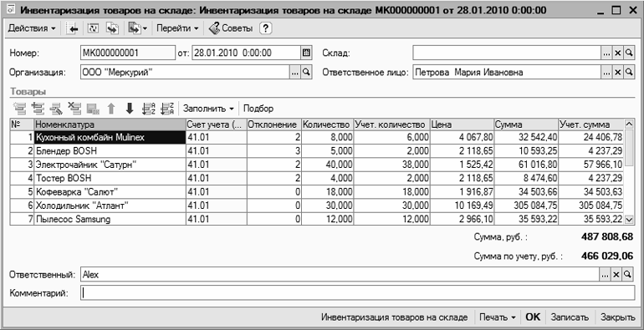Open the Перейти menu
Image resolution: width=644 pixels, height=330 pixels.
tap(177, 28)
